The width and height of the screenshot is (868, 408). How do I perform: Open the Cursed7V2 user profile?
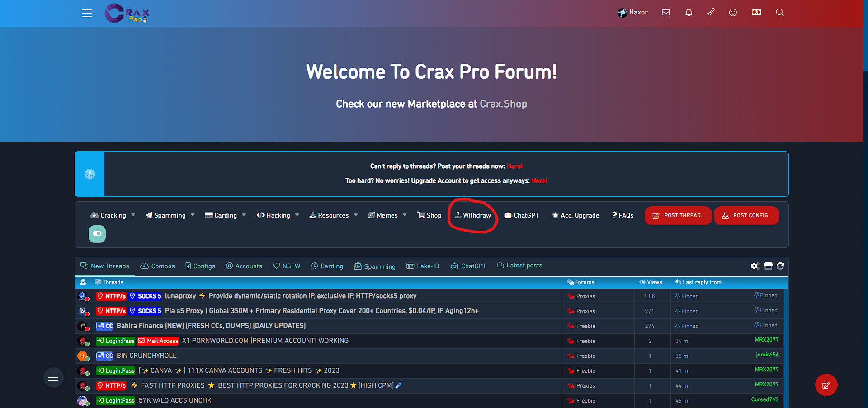765,399
